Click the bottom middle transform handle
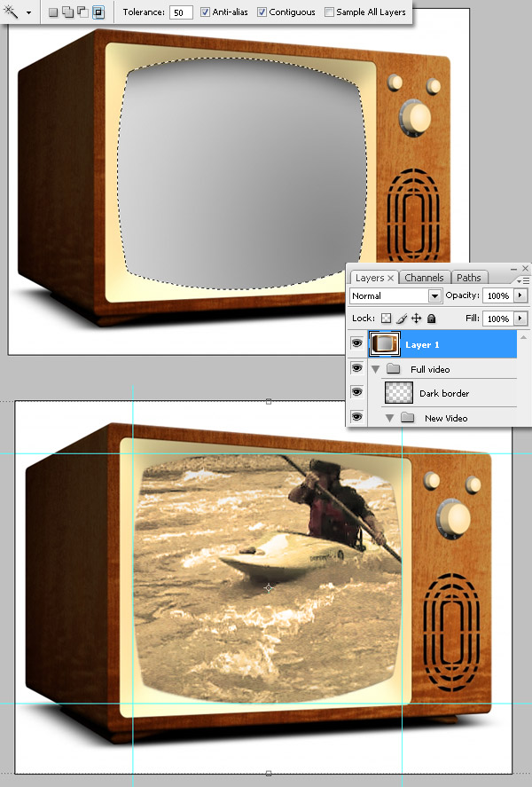 click(269, 774)
